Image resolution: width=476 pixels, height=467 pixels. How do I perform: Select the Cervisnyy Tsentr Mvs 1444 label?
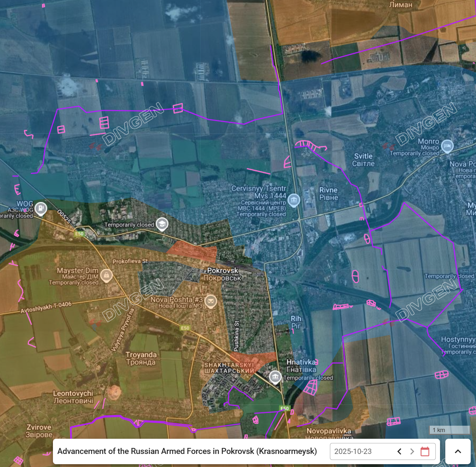click(259, 192)
